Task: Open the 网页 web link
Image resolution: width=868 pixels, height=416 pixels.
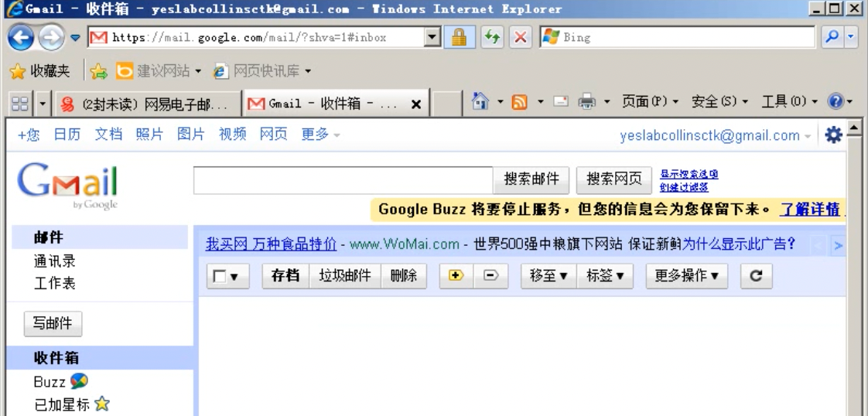Action: [273, 135]
